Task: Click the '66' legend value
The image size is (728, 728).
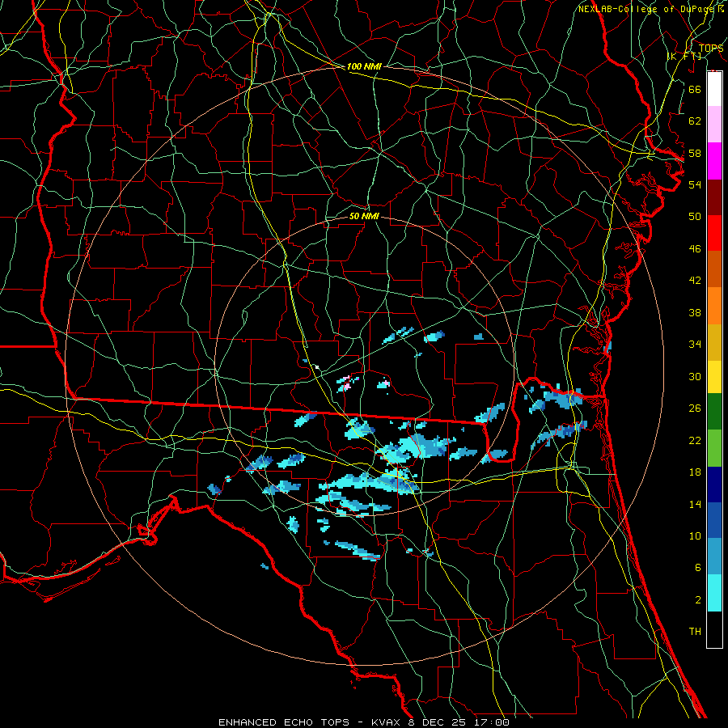Action: [695, 89]
